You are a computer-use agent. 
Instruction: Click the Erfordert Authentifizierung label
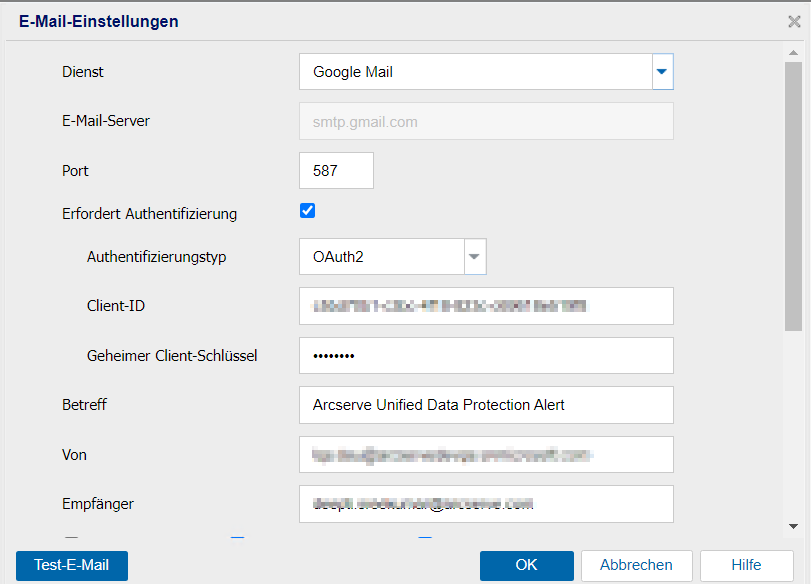click(149, 214)
